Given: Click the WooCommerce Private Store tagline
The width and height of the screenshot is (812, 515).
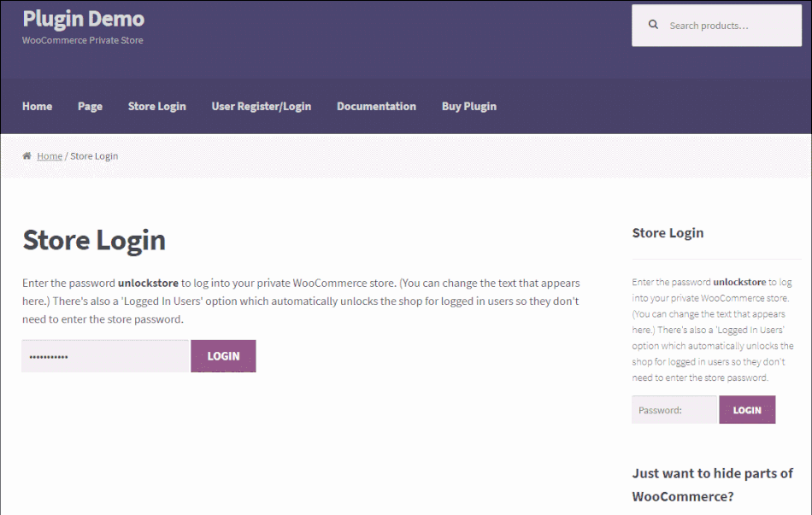Looking at the screenshot, I should tap(82, 39).
